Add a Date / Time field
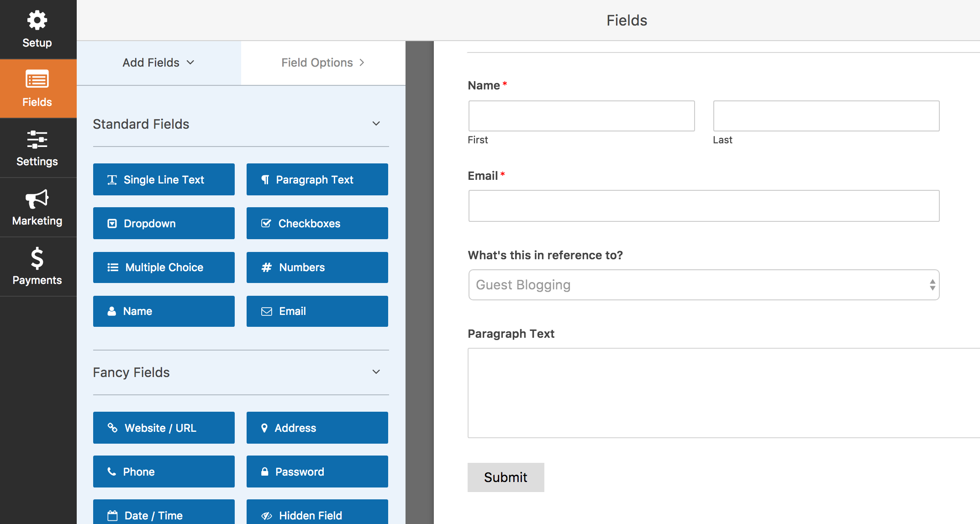The height and width of the screenshot is (524, 980). [x=163, y=515]
